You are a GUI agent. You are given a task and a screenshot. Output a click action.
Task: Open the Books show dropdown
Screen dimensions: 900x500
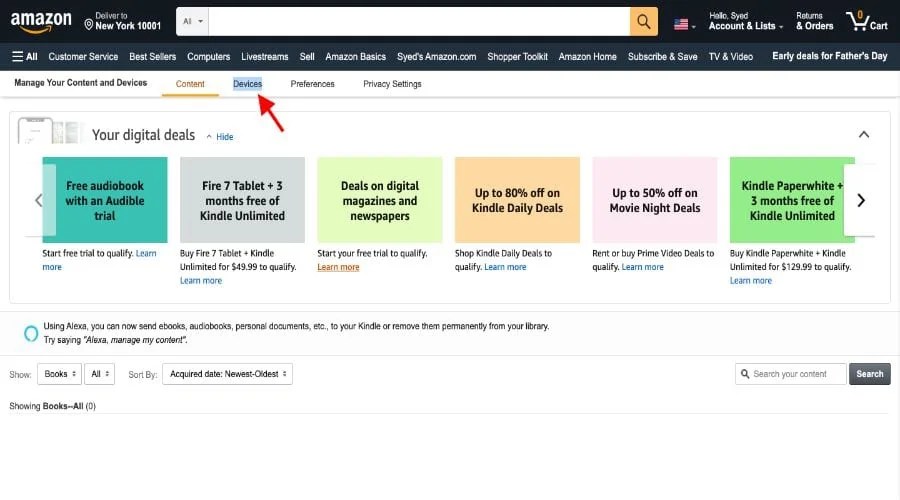tap(60, 374)
